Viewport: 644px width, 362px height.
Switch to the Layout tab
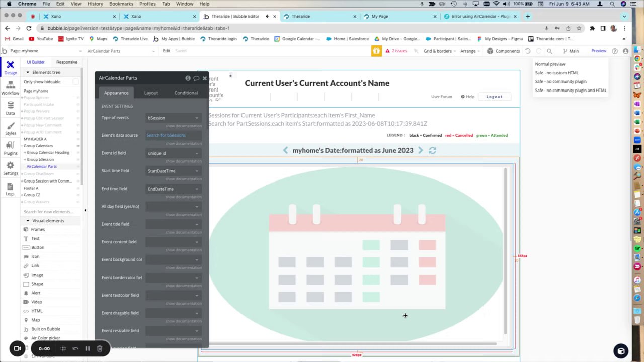tap(151, 93)
